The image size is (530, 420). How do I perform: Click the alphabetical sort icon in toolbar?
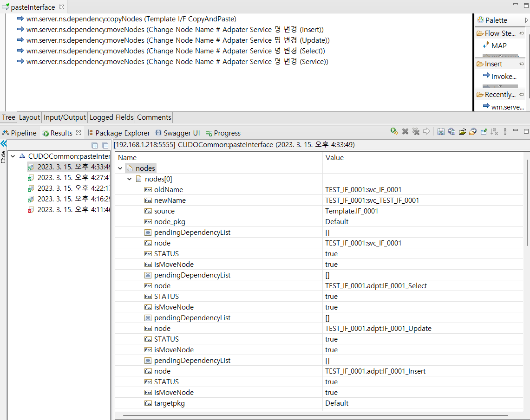point(495,132)
